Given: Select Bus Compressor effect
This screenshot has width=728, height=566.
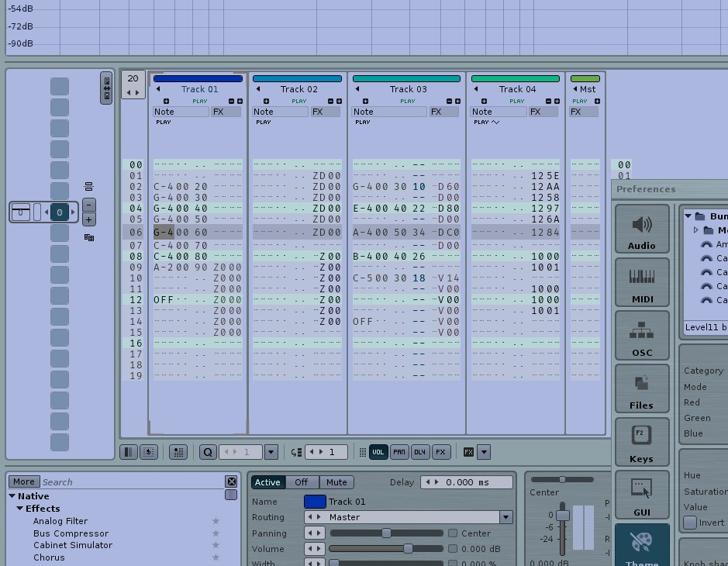Looking at the screenshot, I should pos(71,533).
